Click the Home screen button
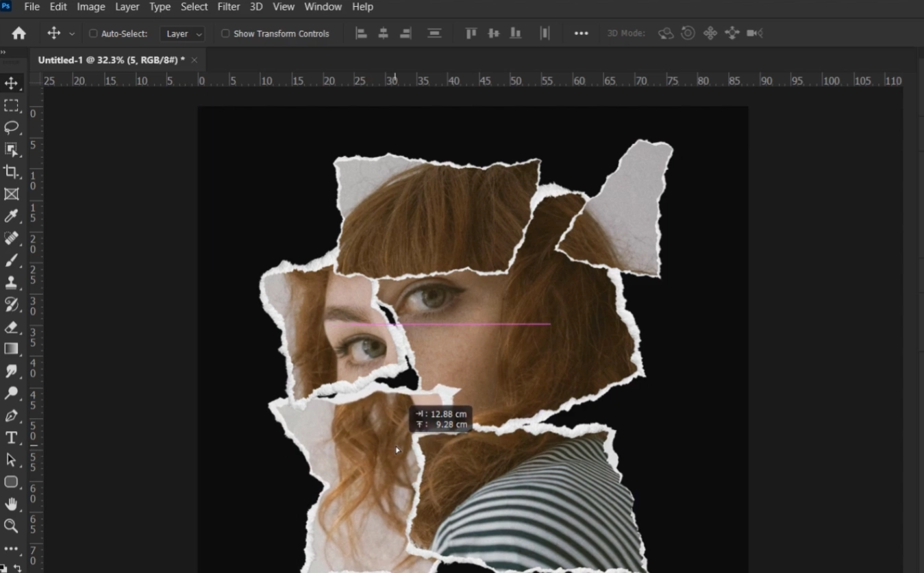924x573 pixels. click(18, 32)
